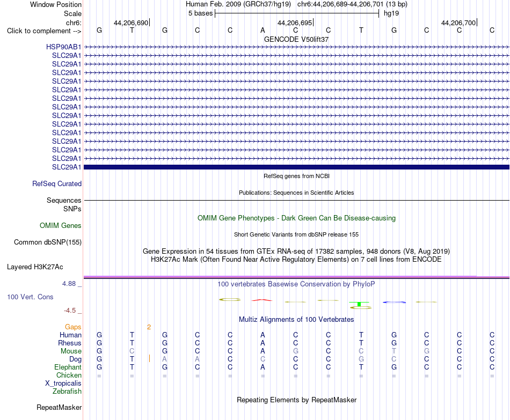This screenshot has width=510, height=420.
Task: Click the GENCODE V50lift37 track title
Action: [296, 39]
